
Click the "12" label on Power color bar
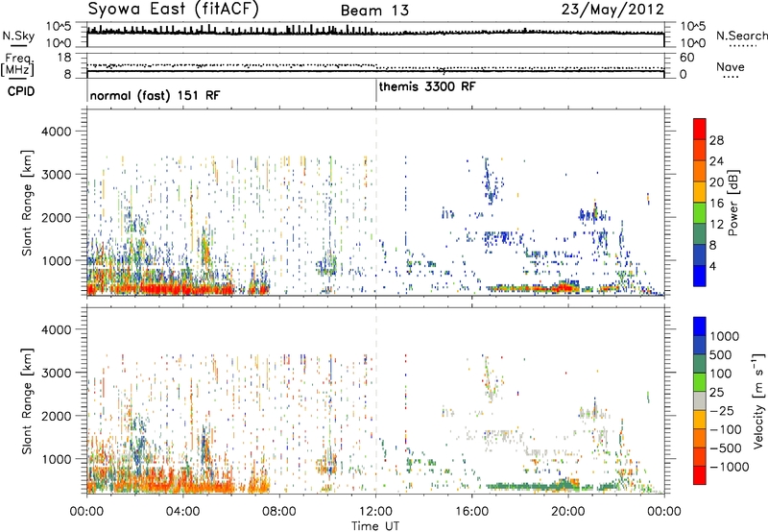point(716,225)
